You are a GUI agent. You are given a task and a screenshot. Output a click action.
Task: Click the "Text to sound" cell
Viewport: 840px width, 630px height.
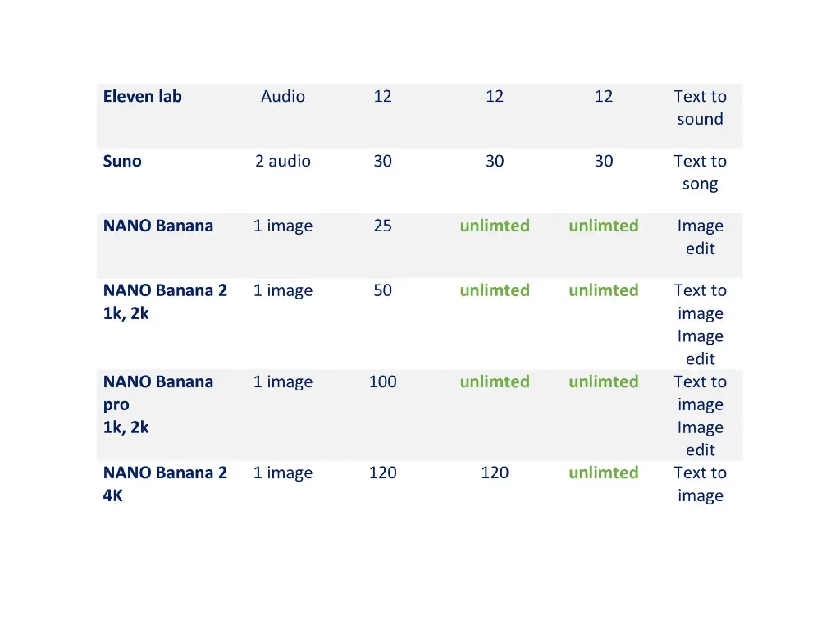click(x=701, y=107)
